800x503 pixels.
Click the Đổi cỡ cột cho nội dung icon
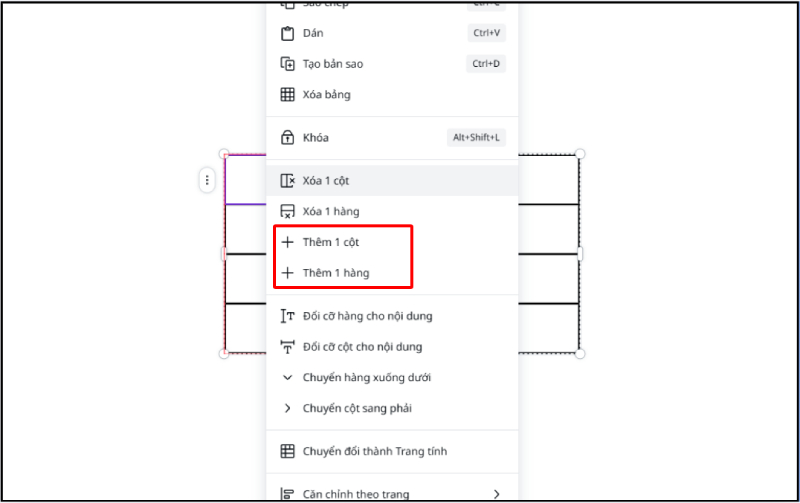(287, 347)
